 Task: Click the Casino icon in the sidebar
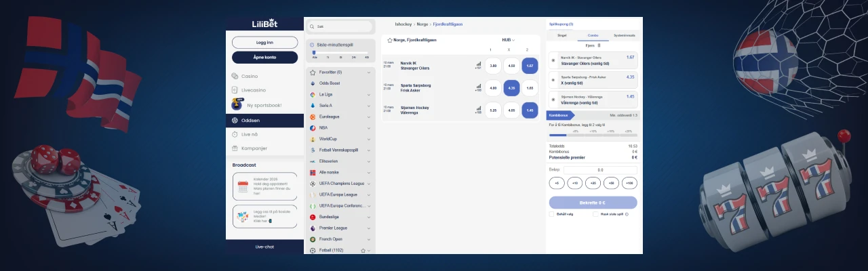coord(235,77)
